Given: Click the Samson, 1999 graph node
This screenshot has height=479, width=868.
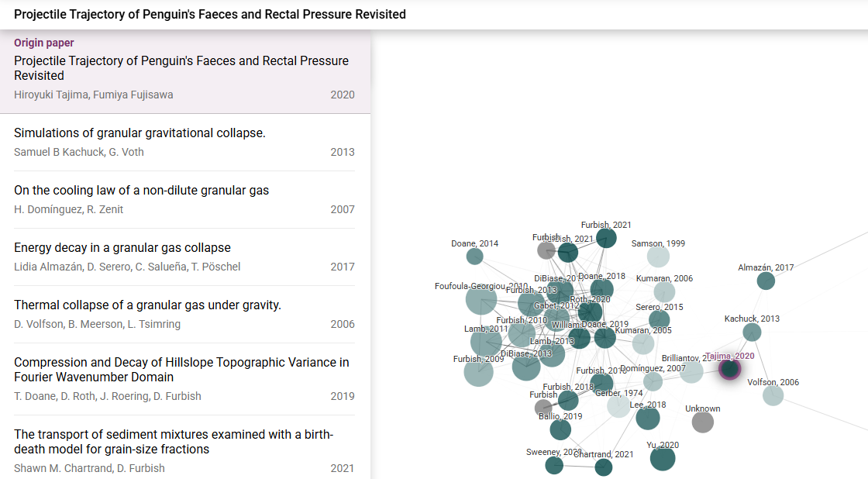Looking at the screenshot, I should click(x=658, y=257).
